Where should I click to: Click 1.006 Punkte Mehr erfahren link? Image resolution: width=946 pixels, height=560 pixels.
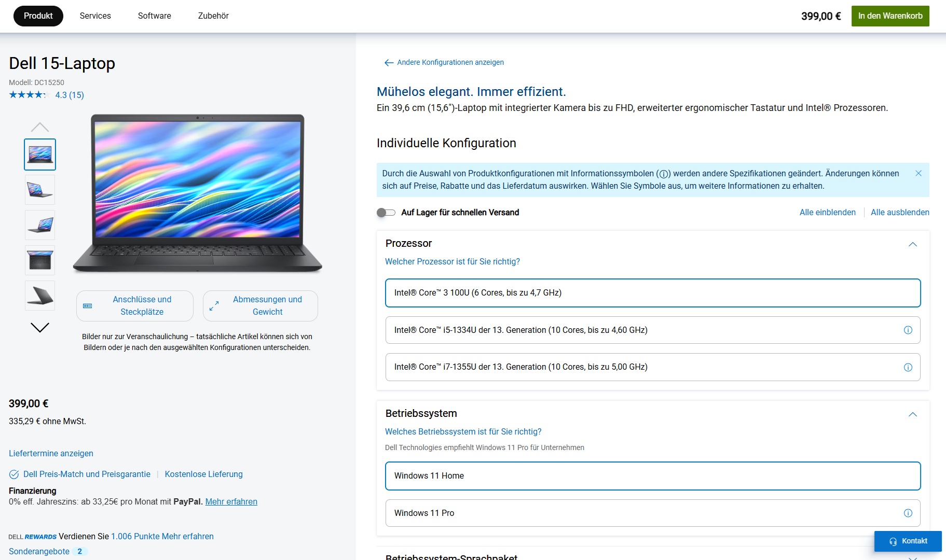tap(162, 537)
